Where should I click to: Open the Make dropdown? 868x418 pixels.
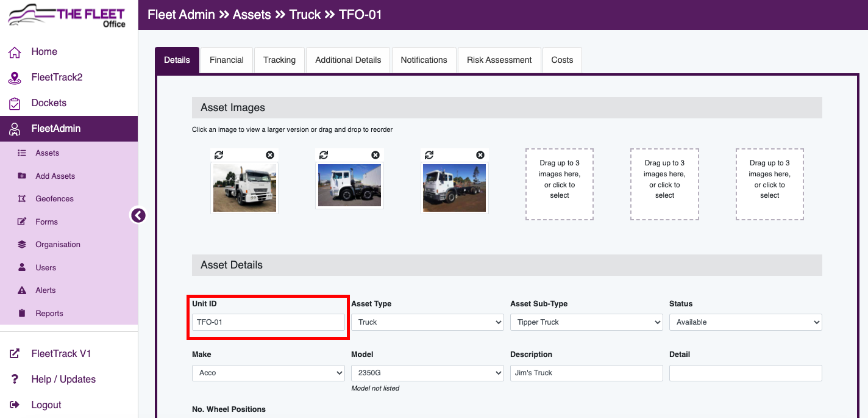(x=268, y=373)
